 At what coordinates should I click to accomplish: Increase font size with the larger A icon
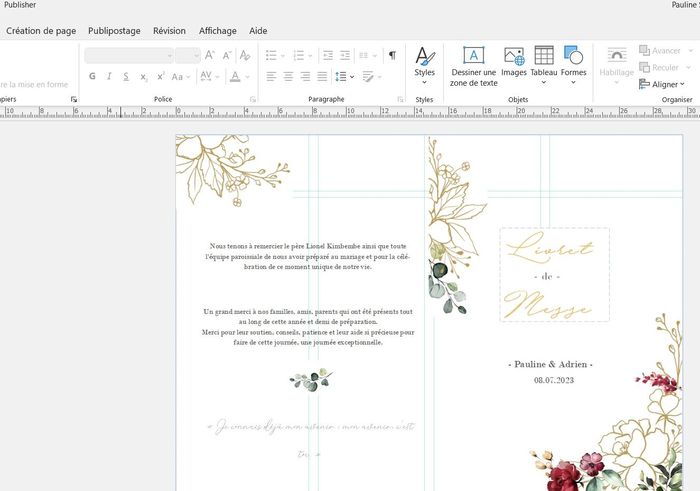pyautogui.click(x=209, y=55)
